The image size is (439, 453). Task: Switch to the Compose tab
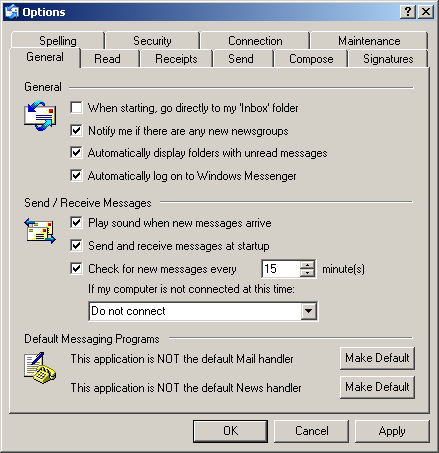[x=311, y=59]
